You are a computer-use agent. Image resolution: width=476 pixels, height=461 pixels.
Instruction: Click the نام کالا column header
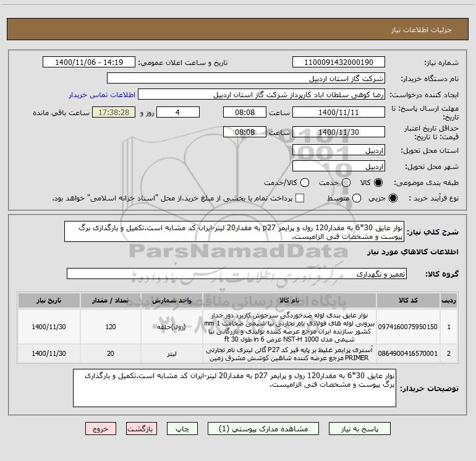click(289, 300)
